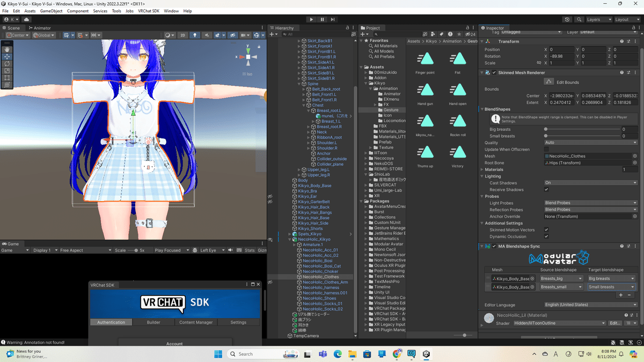
Task: Open the Target blendshape Big breasts dropdown
Action: tap(610, 278)
